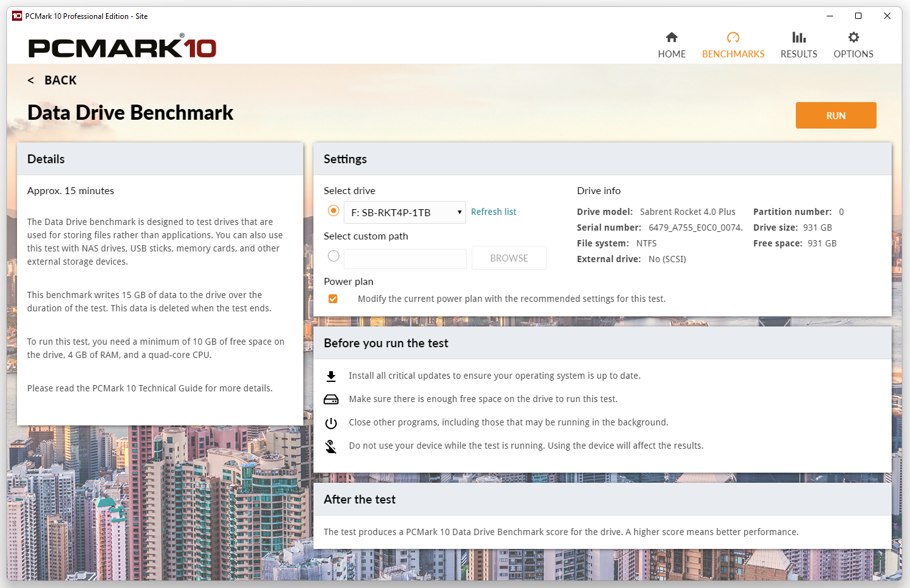
Task: Click the PCMark 10 Technical Guide sentence
Action: (150, 388)
